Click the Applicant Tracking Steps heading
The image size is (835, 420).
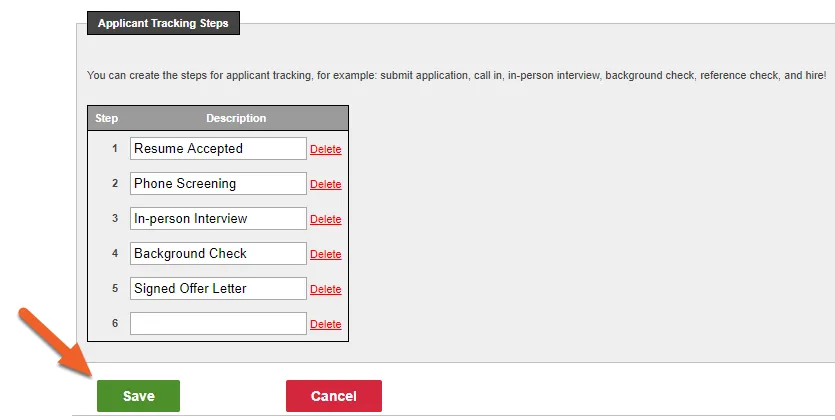[x=163, y=23]
